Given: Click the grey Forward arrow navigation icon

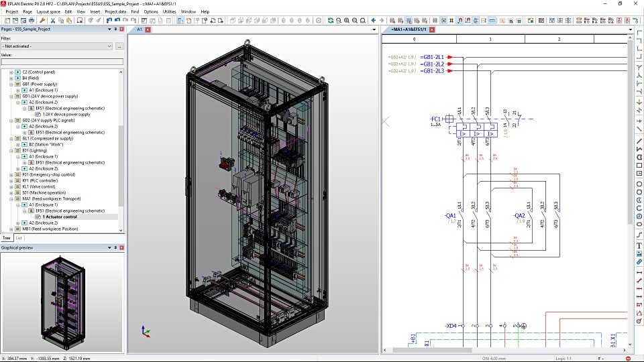Looking at the screenshot, I should 382,20.
